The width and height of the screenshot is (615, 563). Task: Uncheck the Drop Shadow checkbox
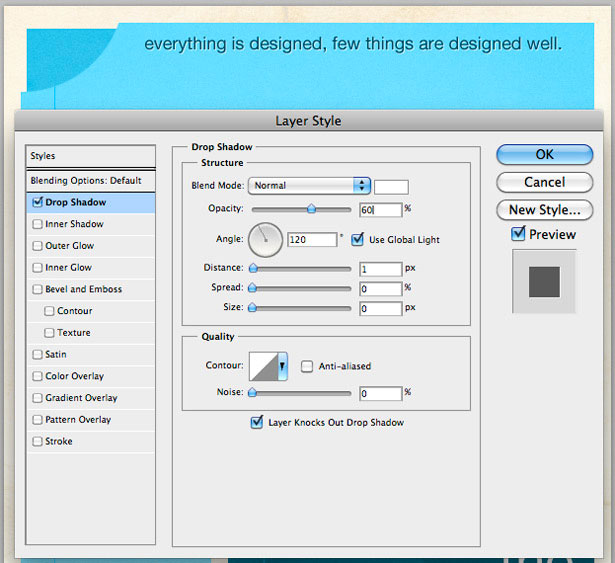tap(38, 202)
